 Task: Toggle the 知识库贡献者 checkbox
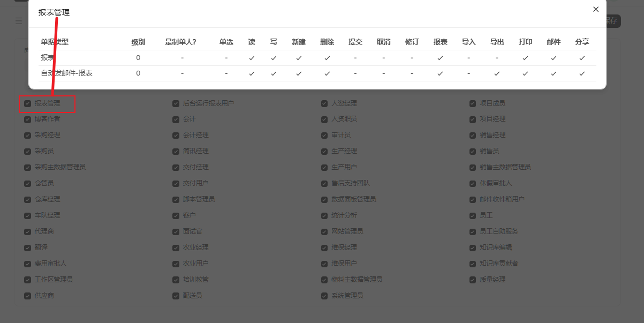click(x=473, y=264)
